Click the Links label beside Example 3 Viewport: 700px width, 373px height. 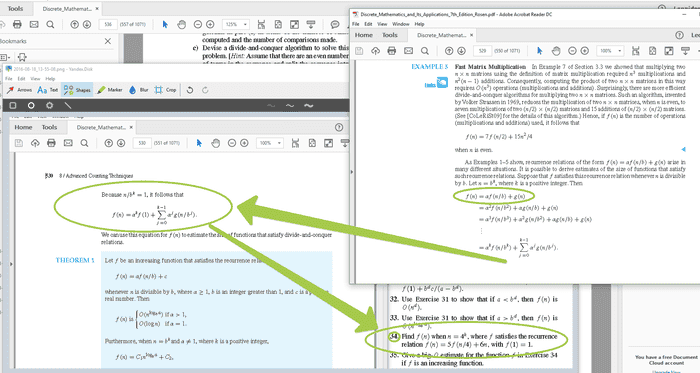(x=430, y=85)
